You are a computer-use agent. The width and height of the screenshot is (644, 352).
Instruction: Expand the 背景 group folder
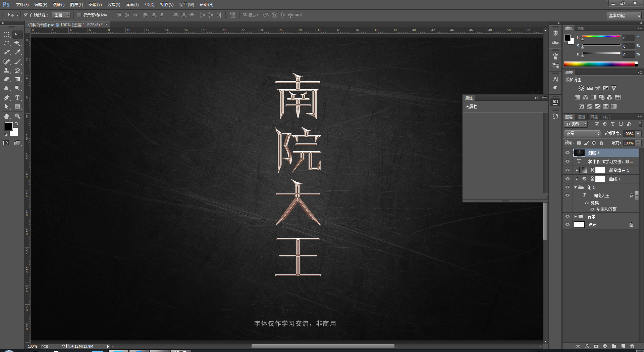coord(576,217)
